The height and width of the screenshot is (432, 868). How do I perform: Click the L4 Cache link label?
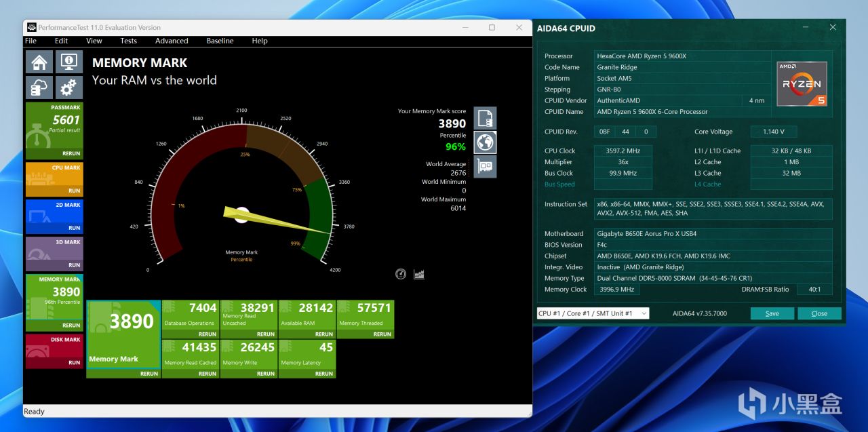point(707,184)
